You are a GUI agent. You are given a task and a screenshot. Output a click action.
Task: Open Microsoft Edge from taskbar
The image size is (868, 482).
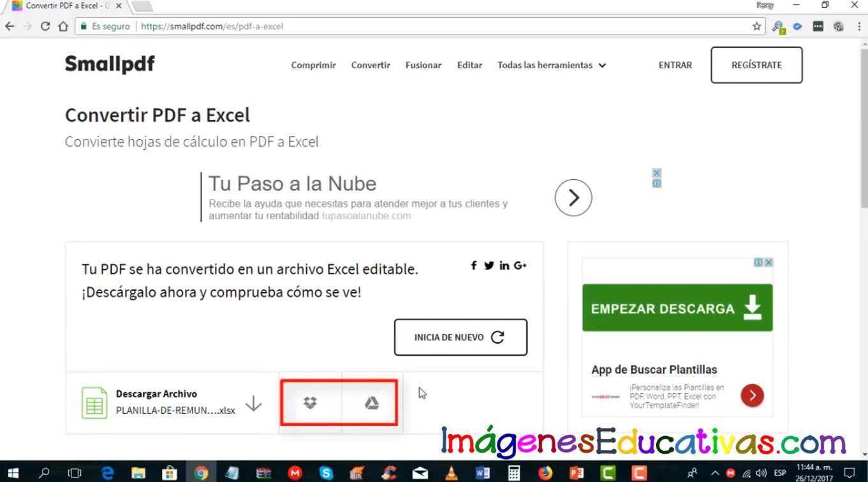[x=107, y=473]
